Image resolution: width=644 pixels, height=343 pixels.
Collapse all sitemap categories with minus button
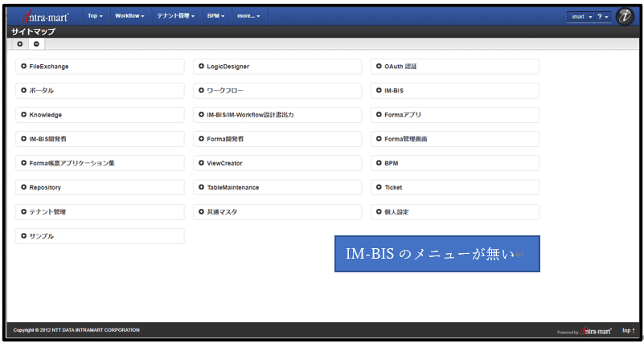pyautogui.click(x=36, y=44)
